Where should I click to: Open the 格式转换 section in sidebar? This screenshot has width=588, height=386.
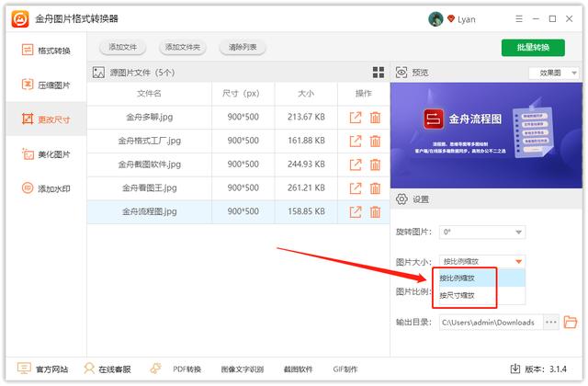pos(46,51)
